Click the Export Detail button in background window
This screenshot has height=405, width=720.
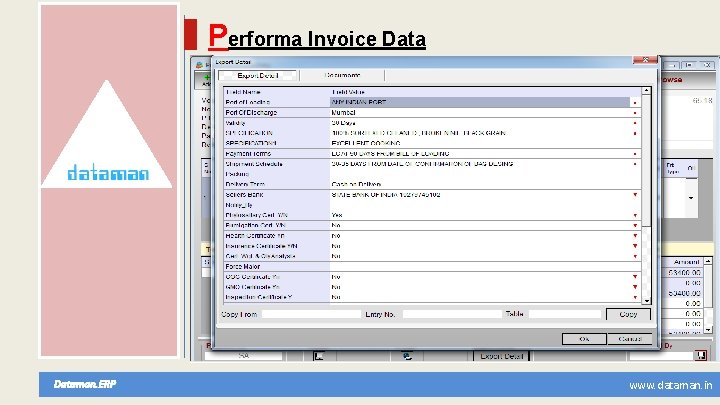(501, 356)
